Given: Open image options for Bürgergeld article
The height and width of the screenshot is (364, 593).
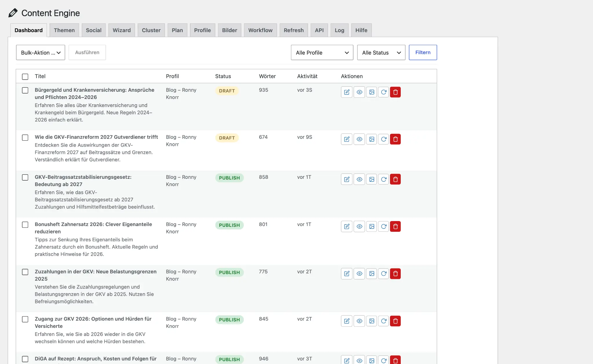Looking at the screenshot, I should coord(372,92).
